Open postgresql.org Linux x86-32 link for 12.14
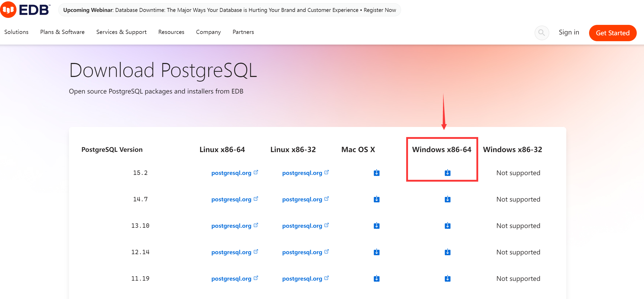This screenshot has width=644, height=299. click(305, 252)
